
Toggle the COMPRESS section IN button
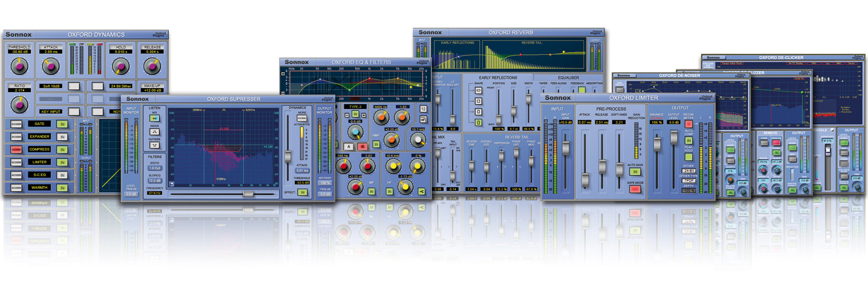62,150
